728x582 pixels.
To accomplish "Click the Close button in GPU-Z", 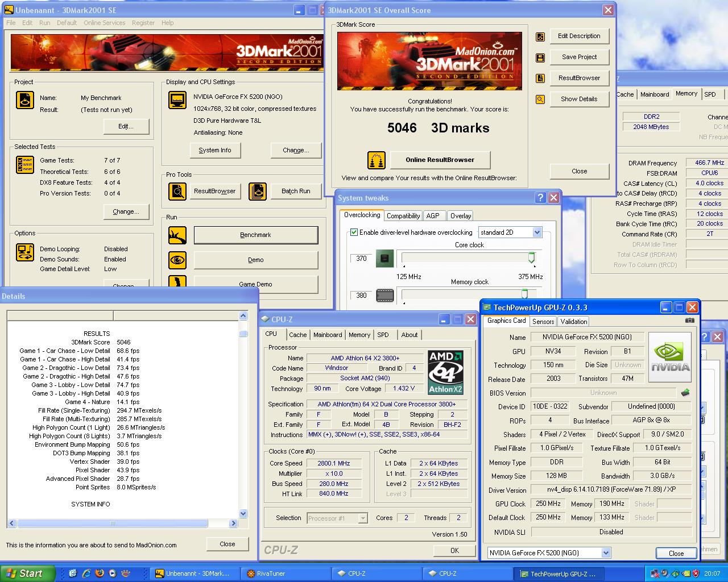I will coord(676,553).
